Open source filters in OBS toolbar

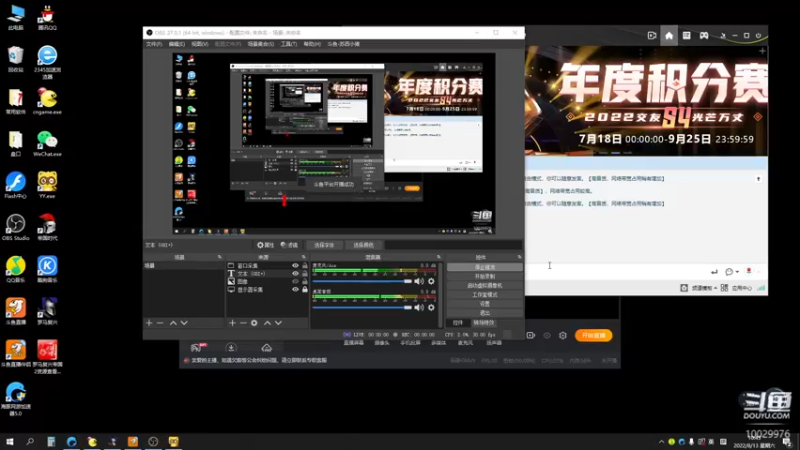tap(289, 245)
